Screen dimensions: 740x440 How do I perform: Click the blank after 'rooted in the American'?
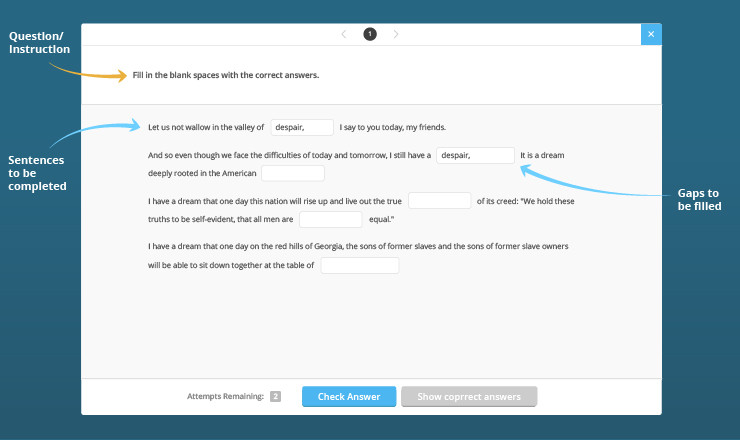(293, 173)
